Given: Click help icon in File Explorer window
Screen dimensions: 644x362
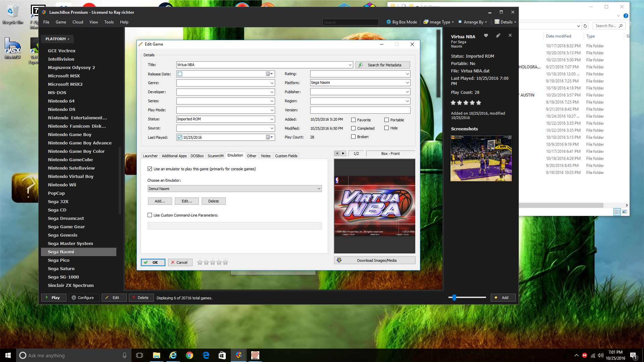Looking at the screenshot, I should tap(626, 16).
